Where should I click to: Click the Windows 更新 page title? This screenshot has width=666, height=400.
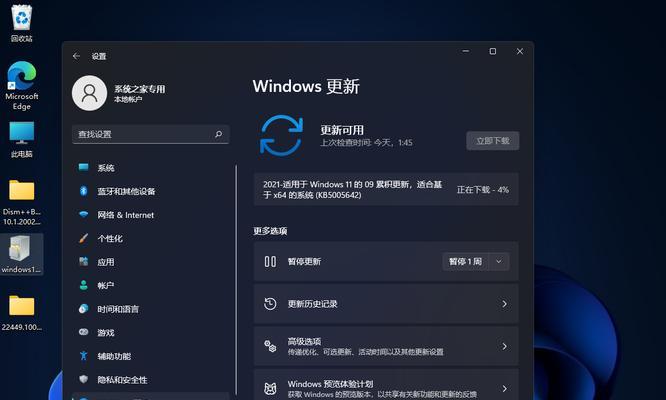tap(306, 87)
